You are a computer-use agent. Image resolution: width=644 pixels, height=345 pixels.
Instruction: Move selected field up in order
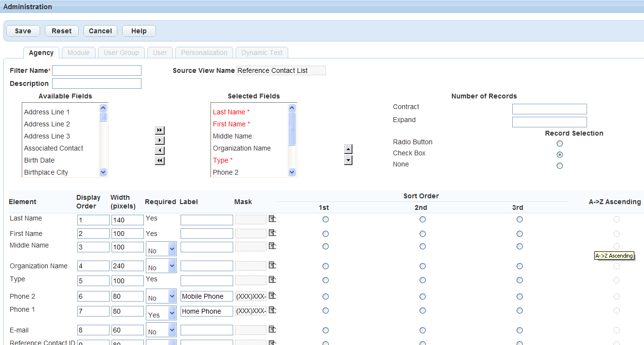click(348, 149)
